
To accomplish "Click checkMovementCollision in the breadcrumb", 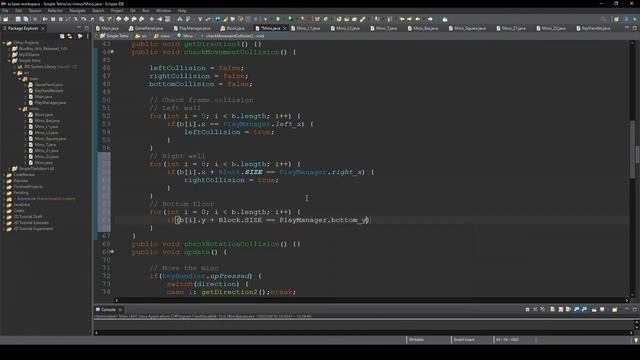I will (235, 36).
